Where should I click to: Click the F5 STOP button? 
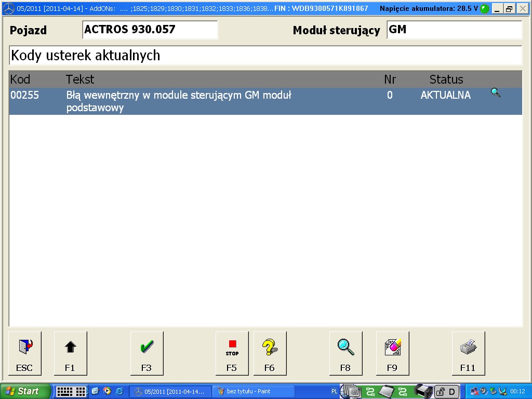232,353
